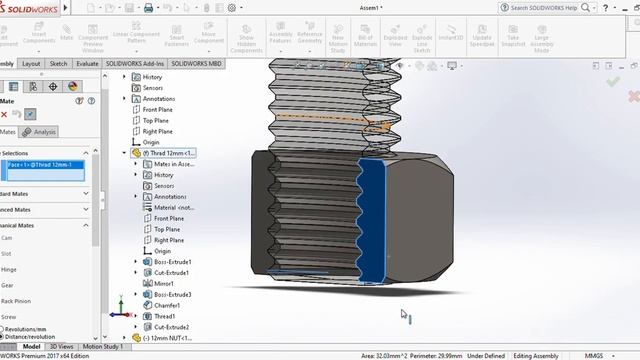Open the ConfigurationManager tab icon
640x360 pixels.
33,87
